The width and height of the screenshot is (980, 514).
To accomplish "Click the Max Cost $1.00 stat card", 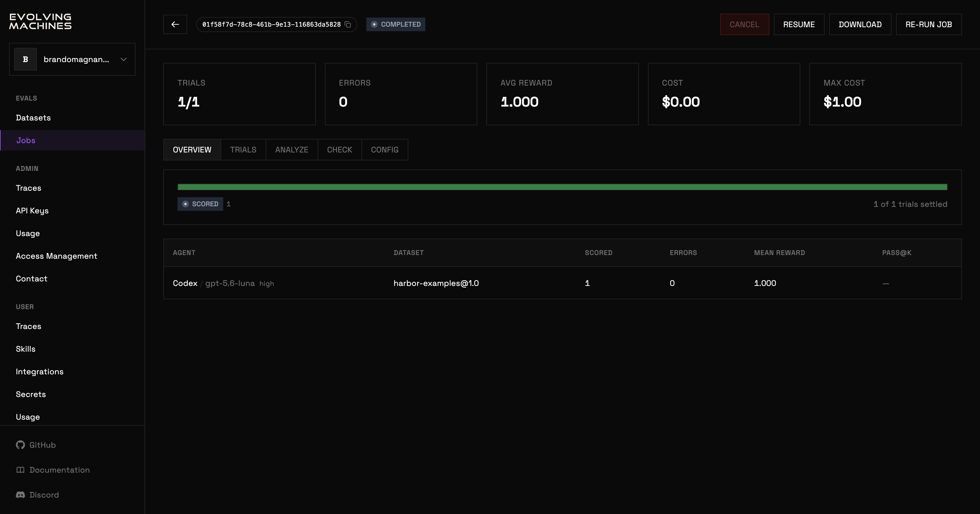I will click(x=886, y=94).
